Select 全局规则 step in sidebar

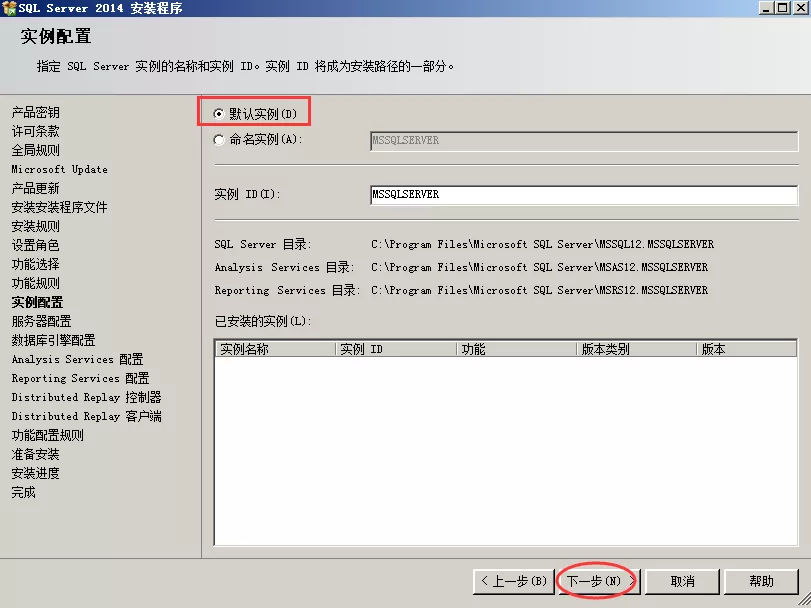point(36,150)
